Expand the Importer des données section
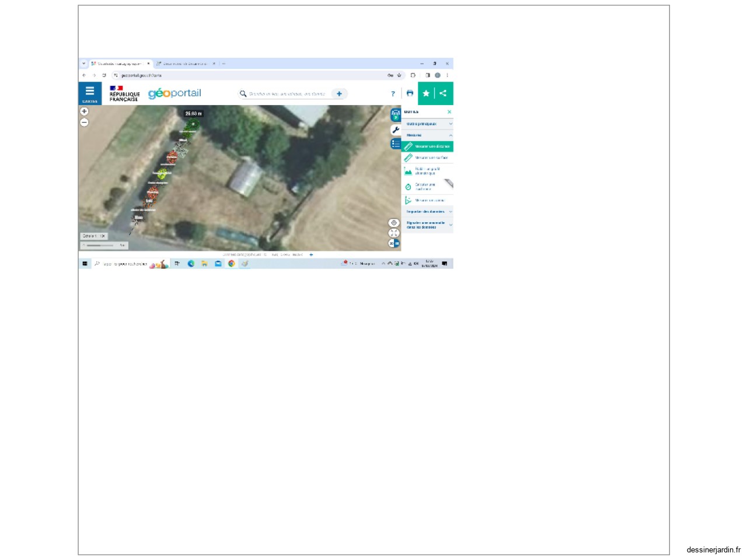 pos(427,212)
